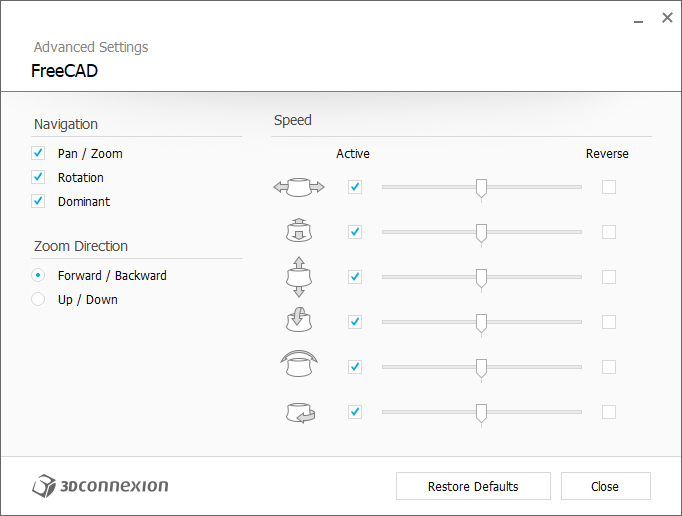The height and width of the screenshot is (516, 682).
Task: Select Up / Down zoom direction
Action: tap(39, 300)
